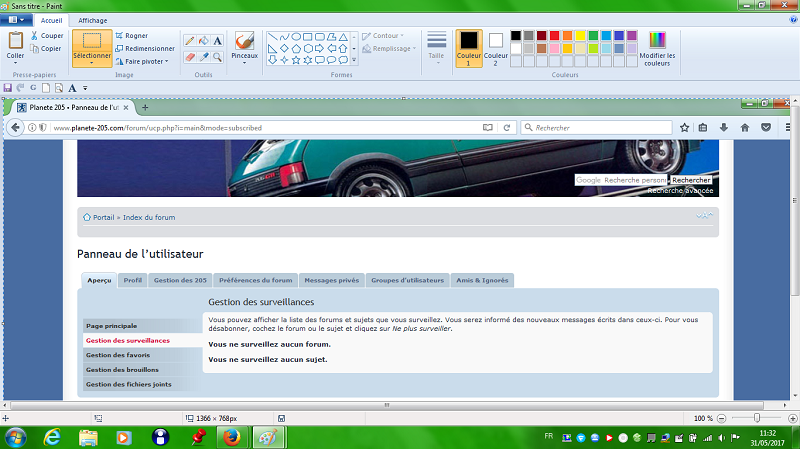Open the Sélectionner dropdown arrow
The width and height of the screenshot is (800, 449).
[92, 62]
